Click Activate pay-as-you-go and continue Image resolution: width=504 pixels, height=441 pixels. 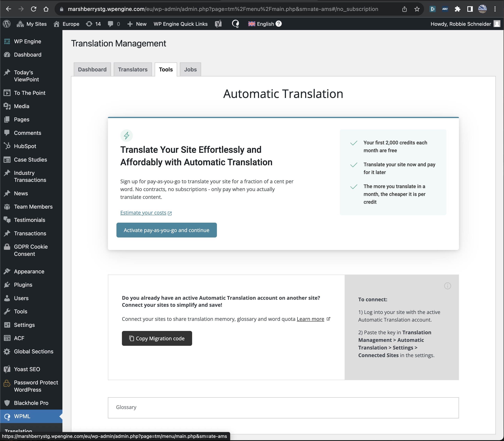(x=167, y=230)
